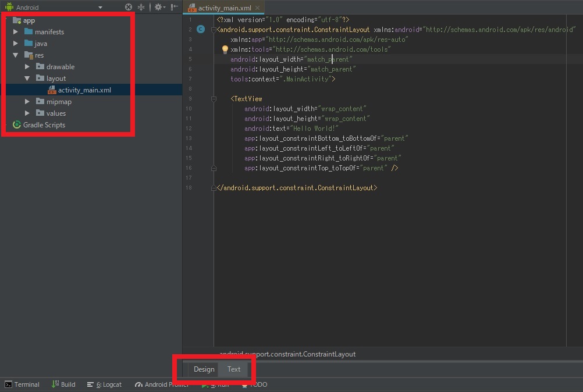Open the Build tool window
This screenshot has width=583, height=392.
tap(63, 384)
